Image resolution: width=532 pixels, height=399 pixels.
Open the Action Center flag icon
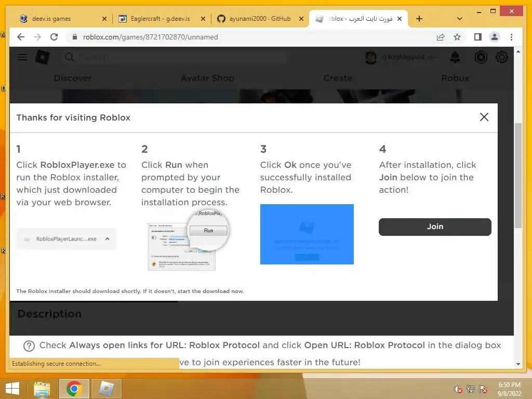point(483,389)
